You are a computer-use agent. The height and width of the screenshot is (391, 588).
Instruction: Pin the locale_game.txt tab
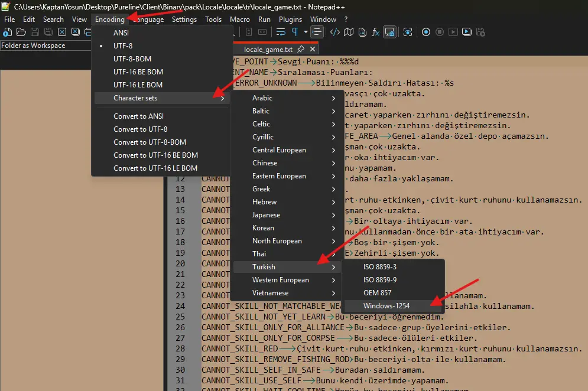point(301,50)
